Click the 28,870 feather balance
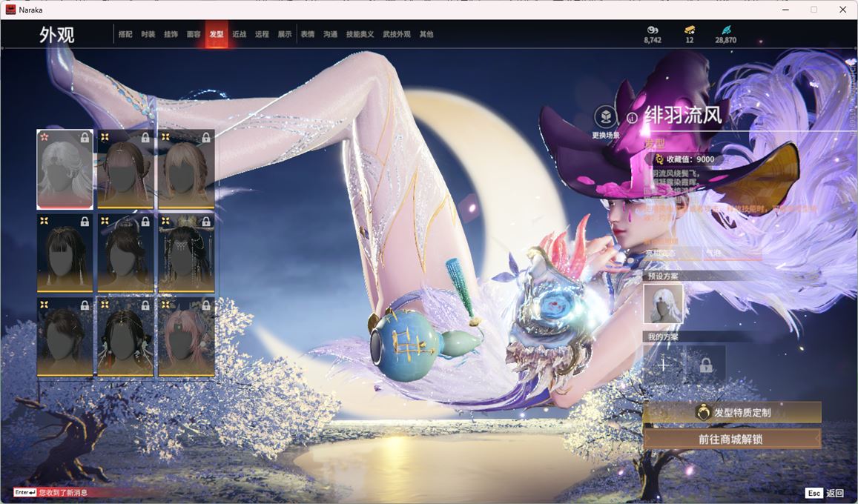858x504 pixels. 725,41
